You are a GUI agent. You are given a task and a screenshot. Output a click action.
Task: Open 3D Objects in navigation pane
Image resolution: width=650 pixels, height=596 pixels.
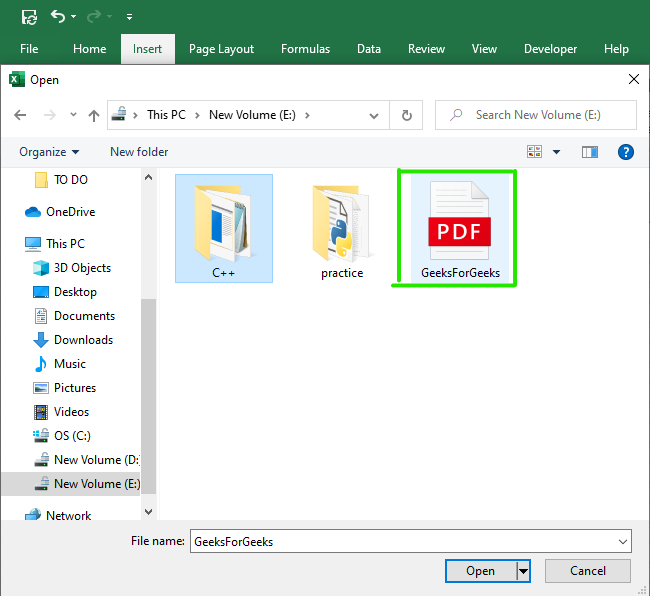pyautogui.click(x=72, y=268)
